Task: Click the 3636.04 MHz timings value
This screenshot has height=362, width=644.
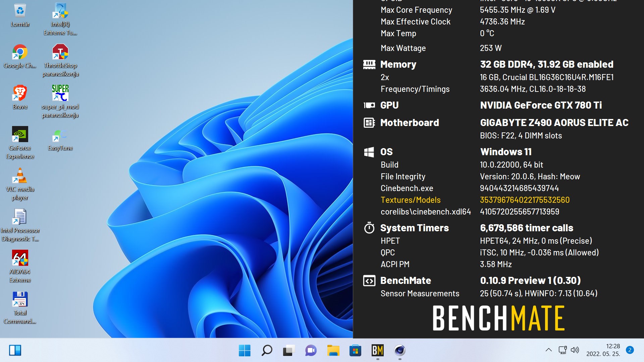Action: click(x=533, y=89)
